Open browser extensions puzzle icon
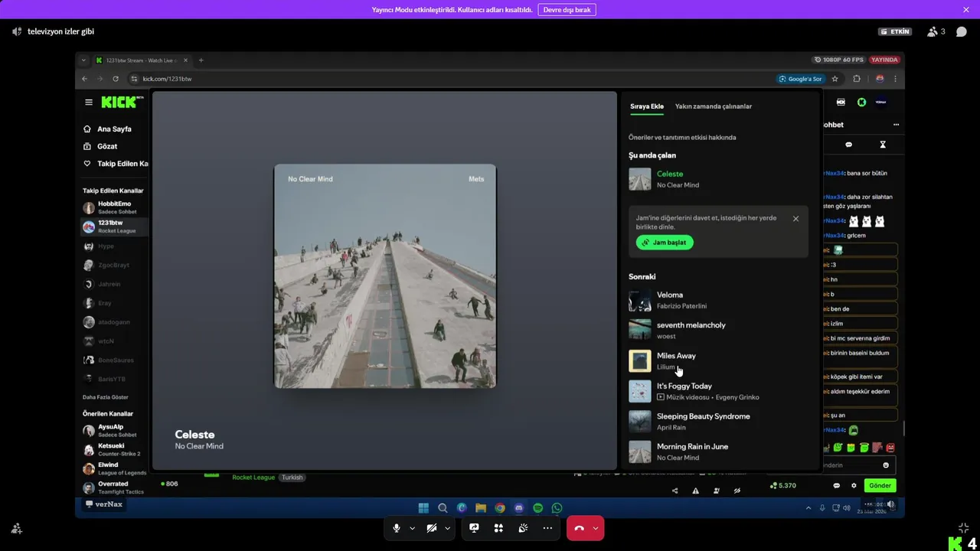Viewport: 980px width, 551px height. [x=857, y=79]
